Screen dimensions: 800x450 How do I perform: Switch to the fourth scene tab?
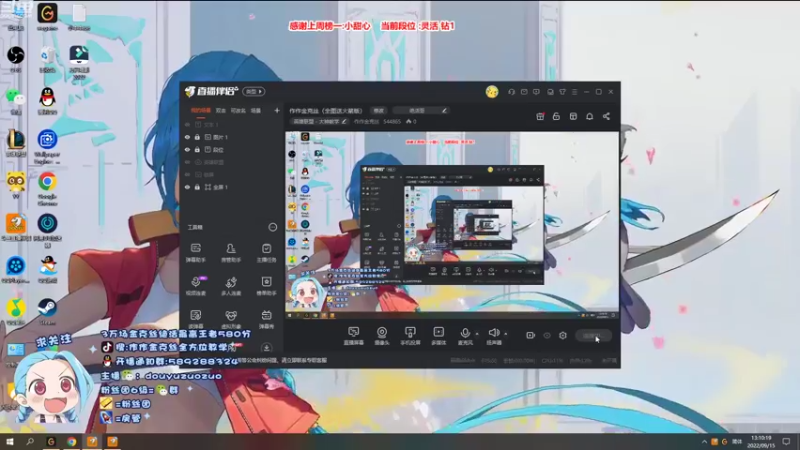256,110
